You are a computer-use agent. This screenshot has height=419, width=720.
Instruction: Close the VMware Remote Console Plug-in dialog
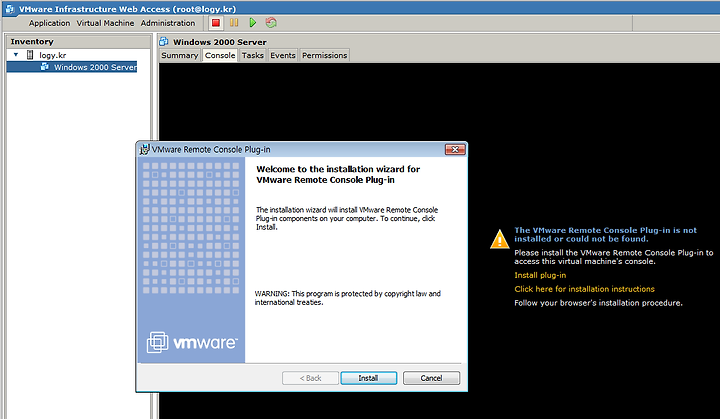(x=455, y=149)
